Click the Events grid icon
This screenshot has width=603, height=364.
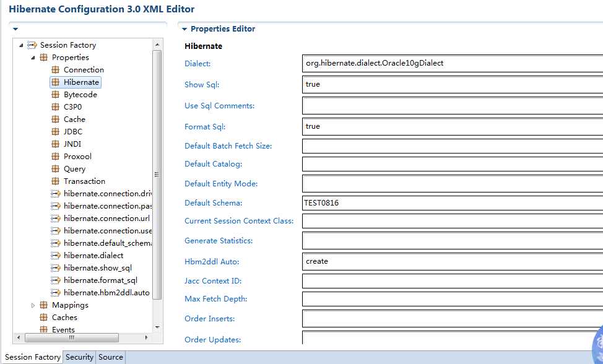(x=44, y=329)
